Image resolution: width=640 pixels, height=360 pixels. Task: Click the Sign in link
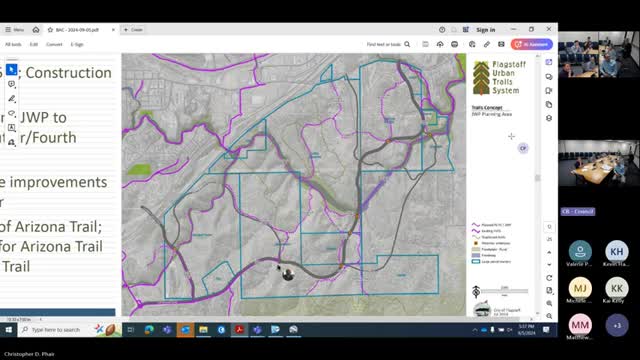485,30
